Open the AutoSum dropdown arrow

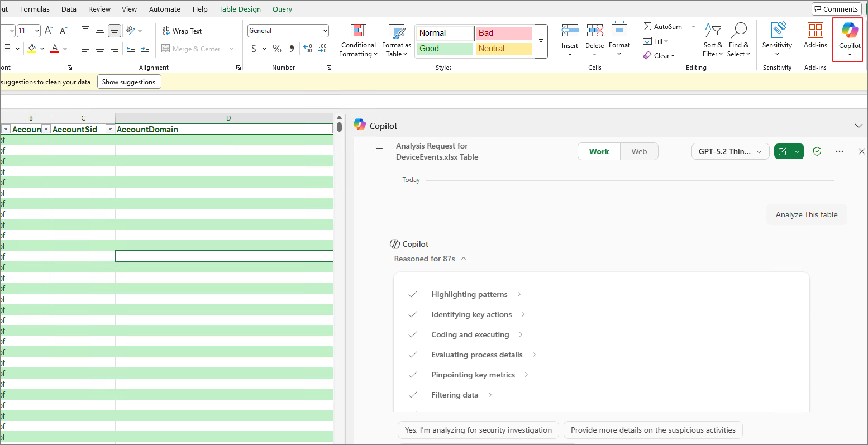pyautogui.click(x=693, y=26)
